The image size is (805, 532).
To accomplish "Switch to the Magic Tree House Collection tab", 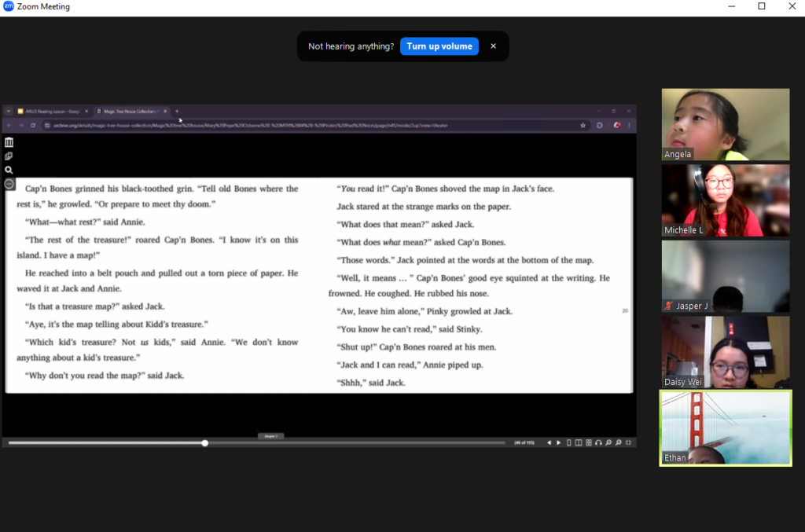I will (132, 112).
